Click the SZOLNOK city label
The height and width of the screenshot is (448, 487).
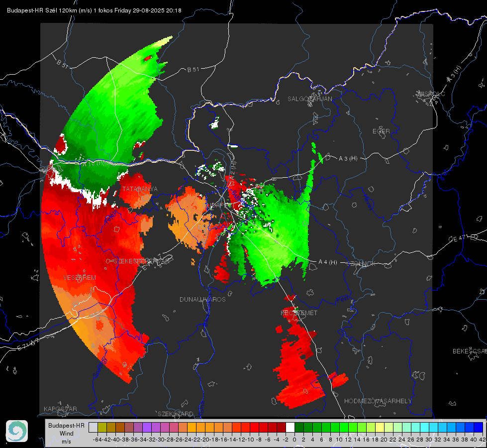[x=362, y=264]
